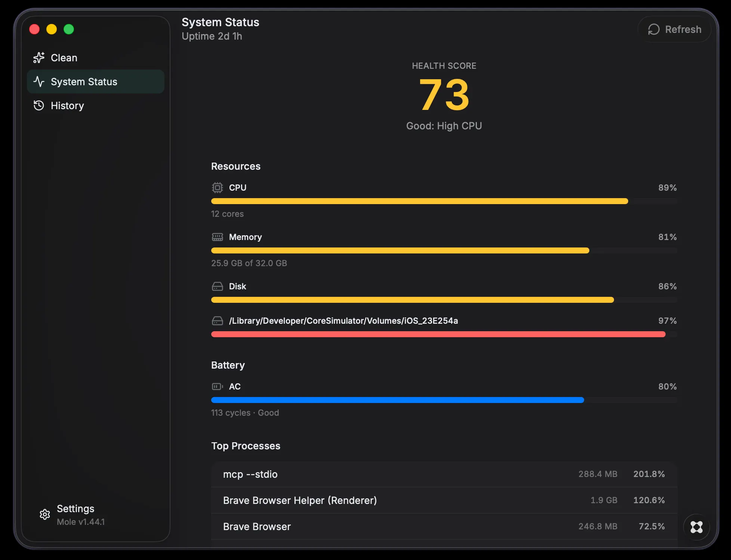Click the 288.4 MB memory value
Viewport: 731px width, 560px height.
click(x=598, y=474)
